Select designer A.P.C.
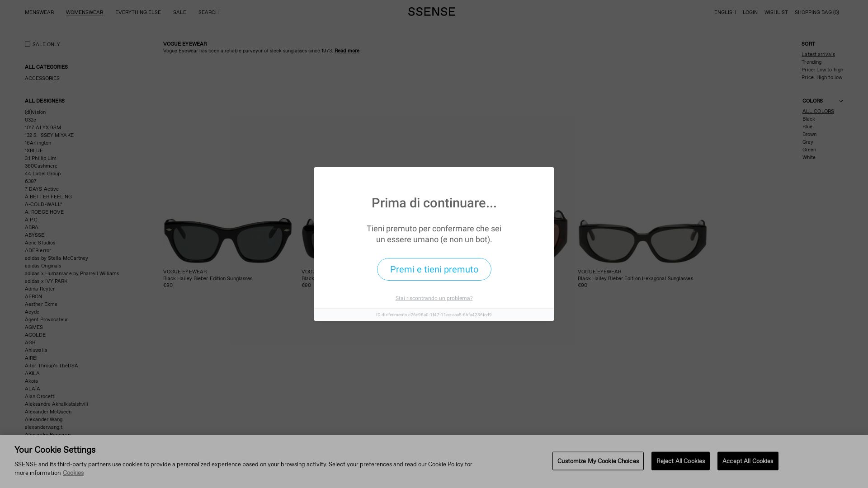Screen dimensions: 868x488 click(x=32, y=220)
